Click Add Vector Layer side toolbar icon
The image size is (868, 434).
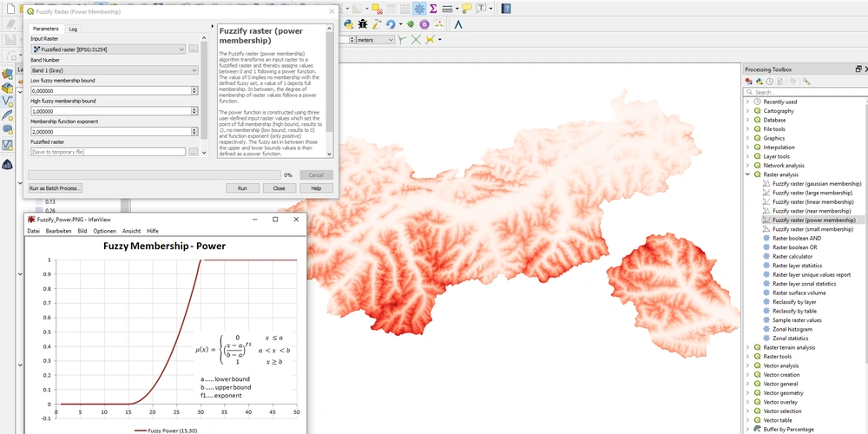(x=8, y=102)
